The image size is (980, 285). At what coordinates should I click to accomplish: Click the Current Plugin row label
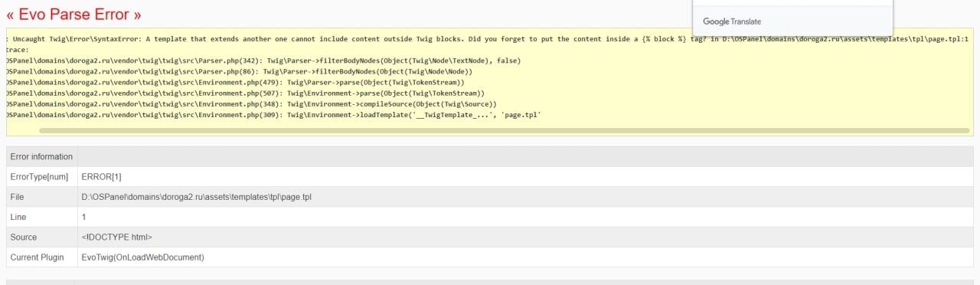point(38,257)
